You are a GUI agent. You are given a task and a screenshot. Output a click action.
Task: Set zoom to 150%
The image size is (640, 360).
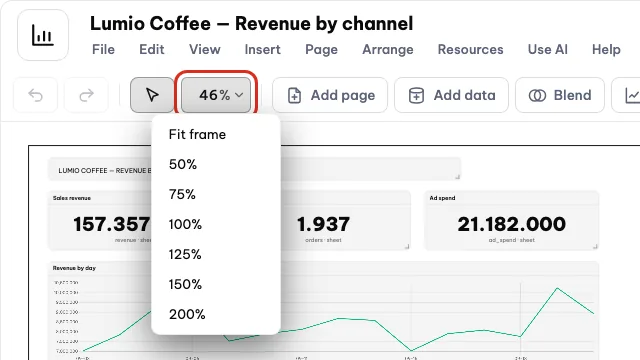click(x=216, y=284)
